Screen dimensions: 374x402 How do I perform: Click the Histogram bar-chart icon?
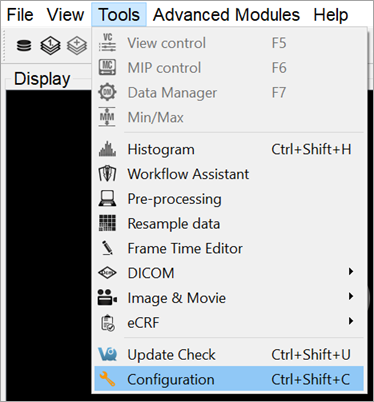coord(107,149)
